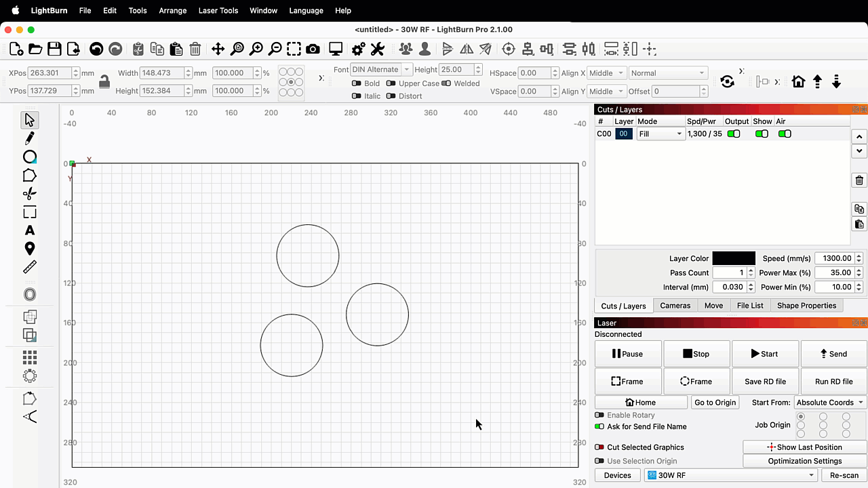Image resolution: width=868 pixels, height=488 pixels.
Task: Open the Start From dropdown
Action: click(829, 402)
